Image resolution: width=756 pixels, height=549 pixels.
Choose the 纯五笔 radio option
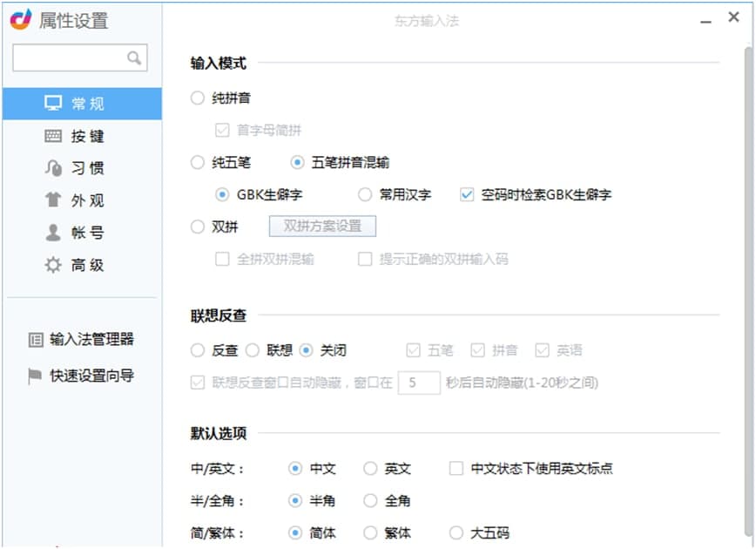tap(198, 162)
